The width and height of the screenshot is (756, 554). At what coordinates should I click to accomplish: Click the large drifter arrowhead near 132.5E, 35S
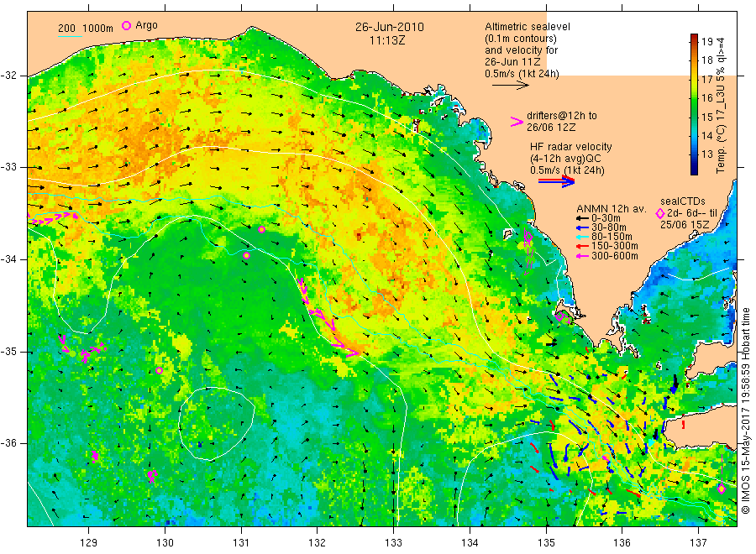352,353
